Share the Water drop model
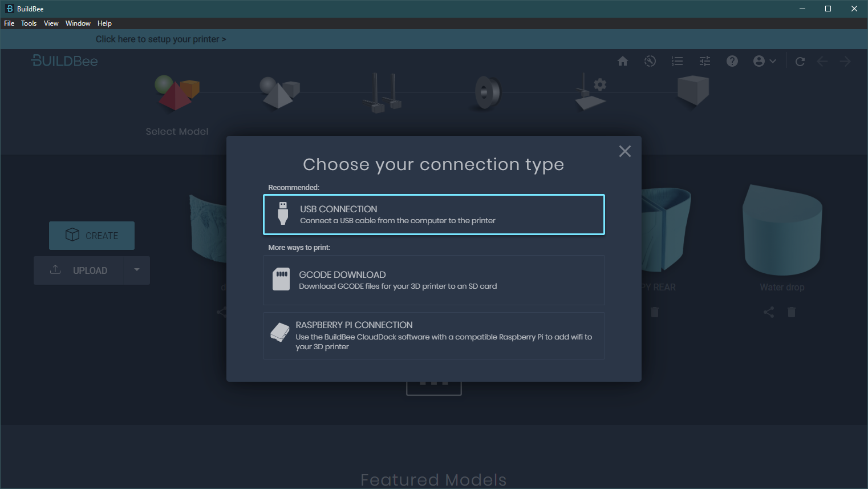The width and height of the screenshot is (868, 489). coord(769,312)
